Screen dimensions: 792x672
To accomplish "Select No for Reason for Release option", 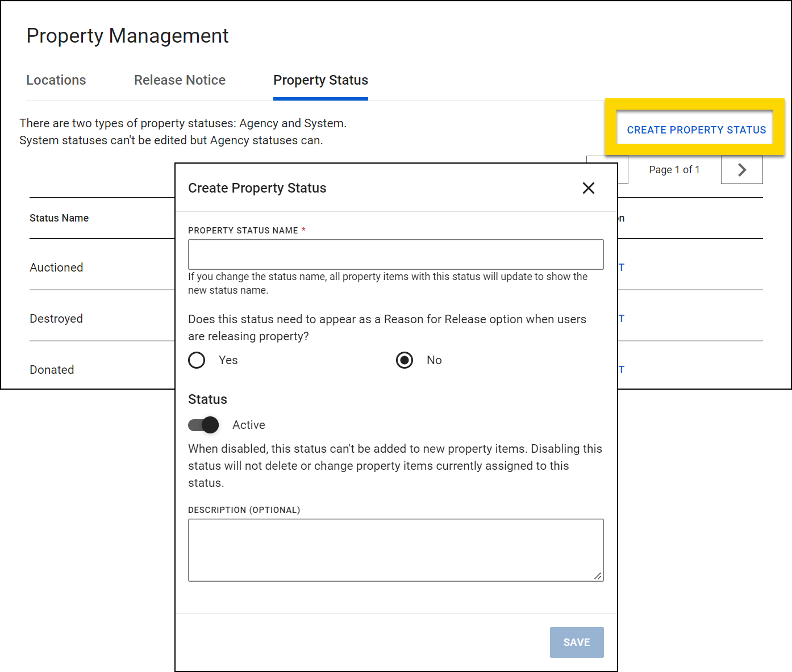I will [x=404, y=360].
